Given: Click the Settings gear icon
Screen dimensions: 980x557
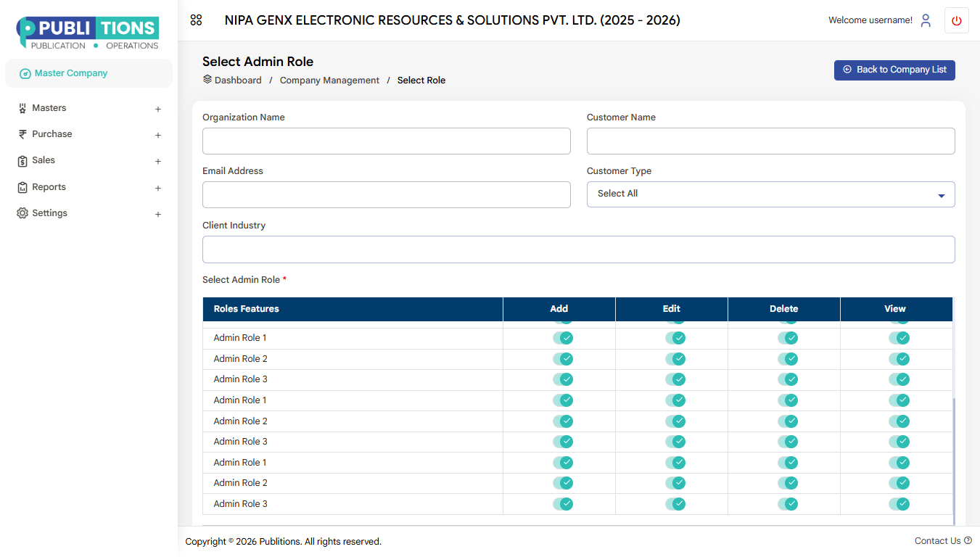Looking at the screenshot, I should click(x=22, y=213).
